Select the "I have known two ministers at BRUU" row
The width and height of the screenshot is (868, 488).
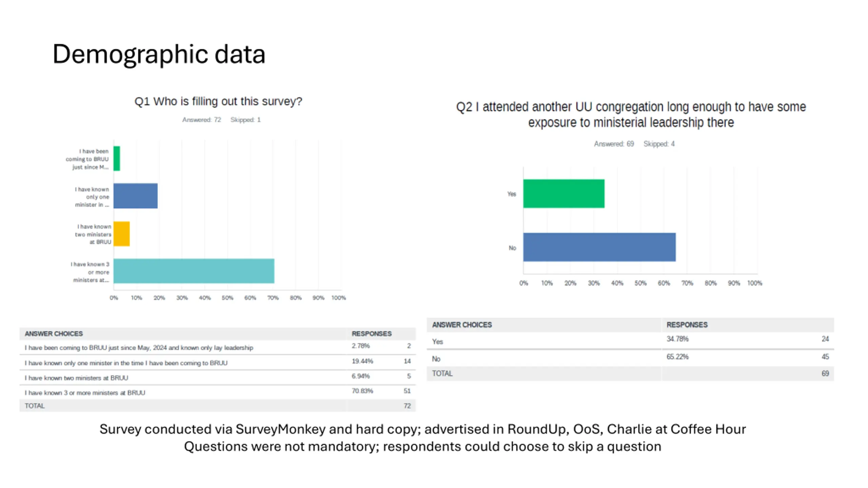pyautogui.click(x=76, y=378)
